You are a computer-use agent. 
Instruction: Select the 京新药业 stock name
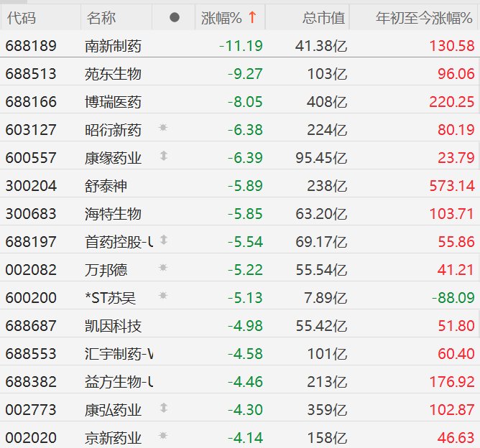click(x=113, y=438)
